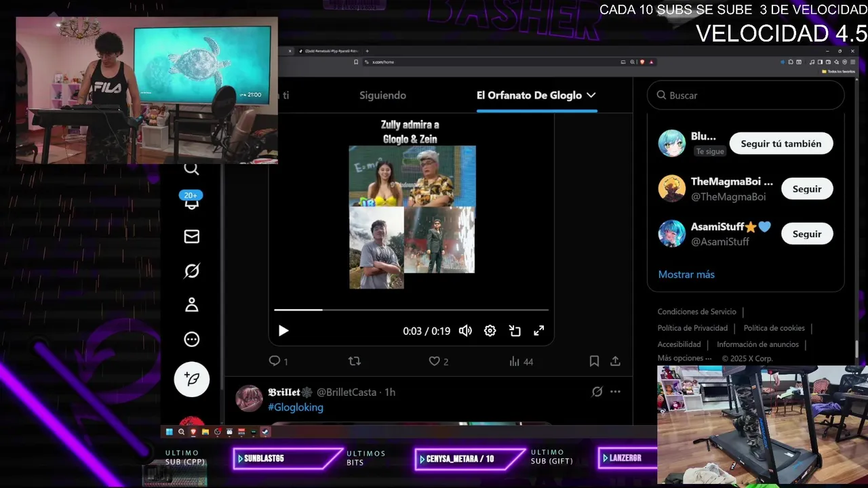This screenshot has width=868, height=488.
Task: Focus the Buscar search field
Action: pos(745,96)
